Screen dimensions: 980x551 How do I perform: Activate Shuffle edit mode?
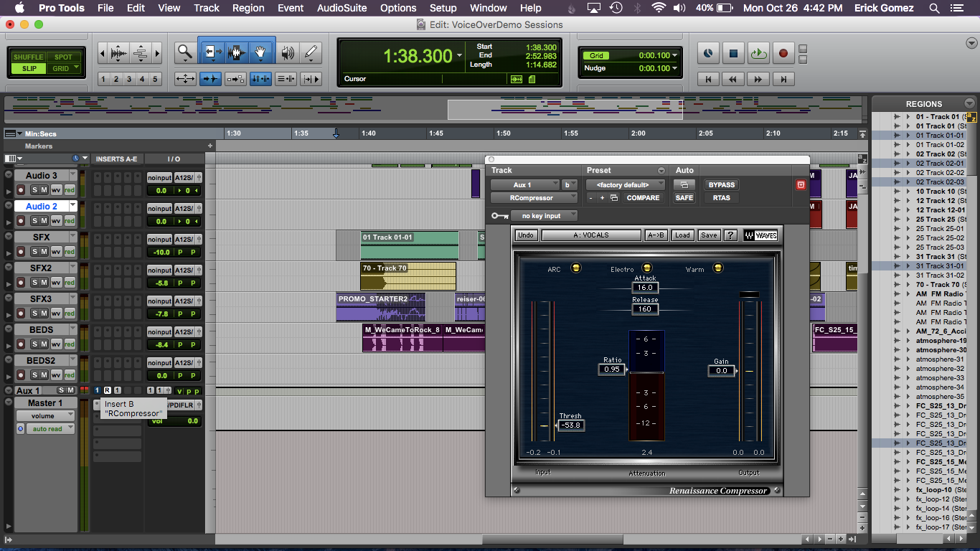29,57
